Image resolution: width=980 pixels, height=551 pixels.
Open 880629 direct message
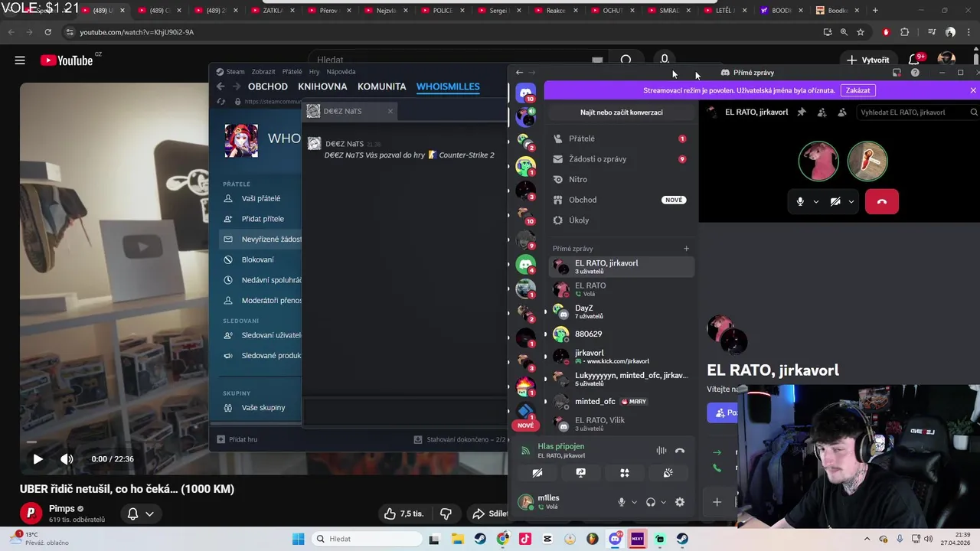[622, 334]
